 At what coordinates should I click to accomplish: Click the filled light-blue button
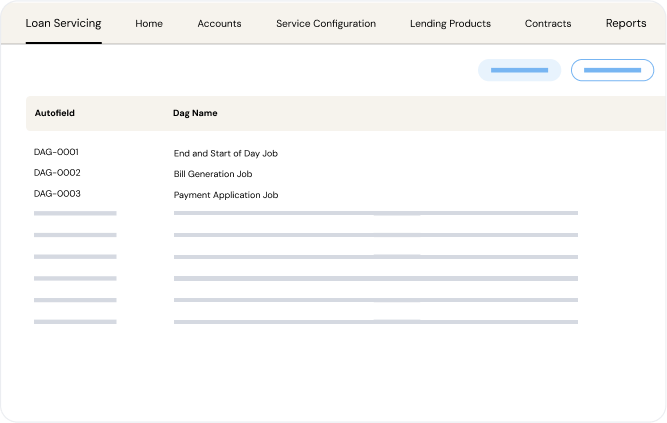(519, 70)
